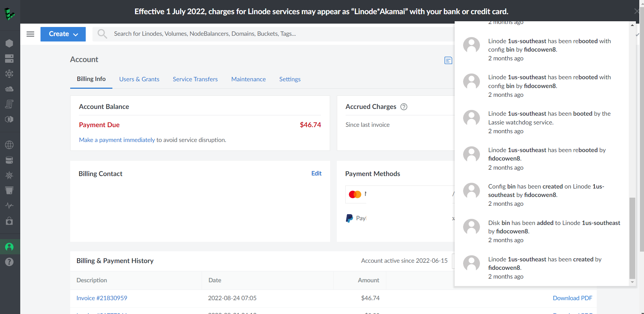This screenshot has height=314, width=644.
Task: Open Kubernetes from the sidebar wheel icon
Action: coord(9,175)
